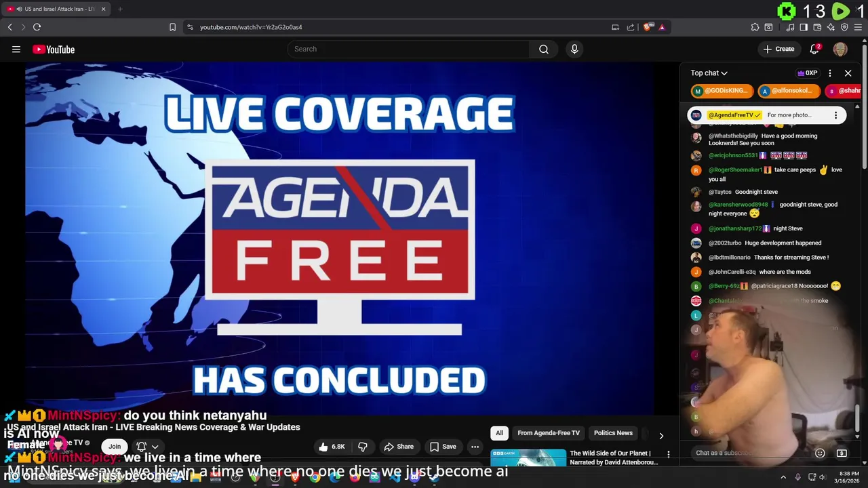Open the emoji picker in chat
Image resolution: width=868 pixels, height=488 pixels.
(x=820, y=453)
